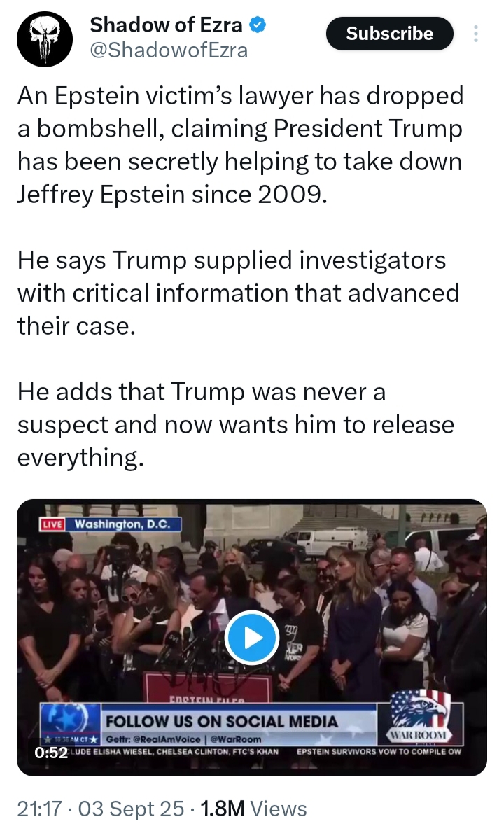Open the three-dot more options menu

tap(475, 34)
